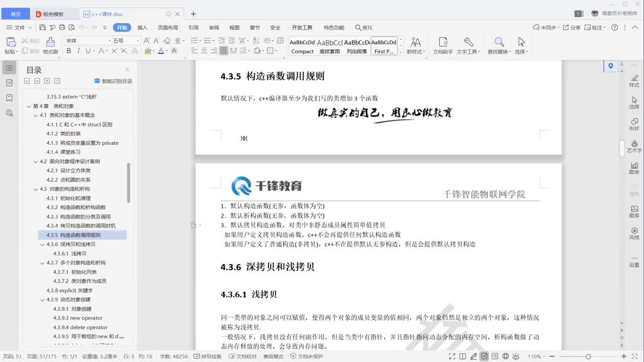
Task: Enable eye protection mode icon
Action: point(517,356)
